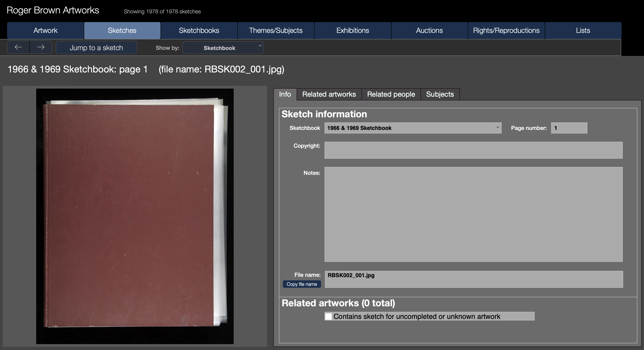Switch to Related people panel tab
644x350 pixels.
tap(391, 94)
